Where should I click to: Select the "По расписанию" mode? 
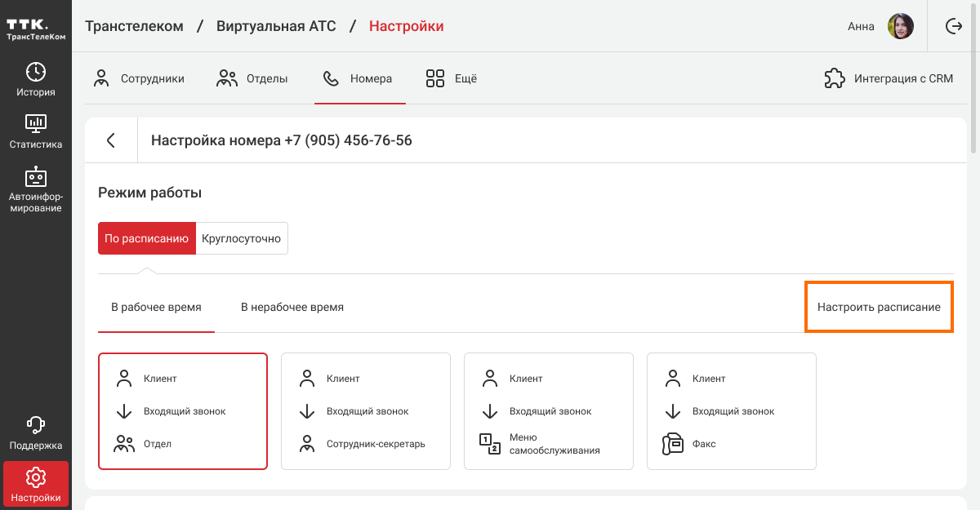[x=147, y=239]
